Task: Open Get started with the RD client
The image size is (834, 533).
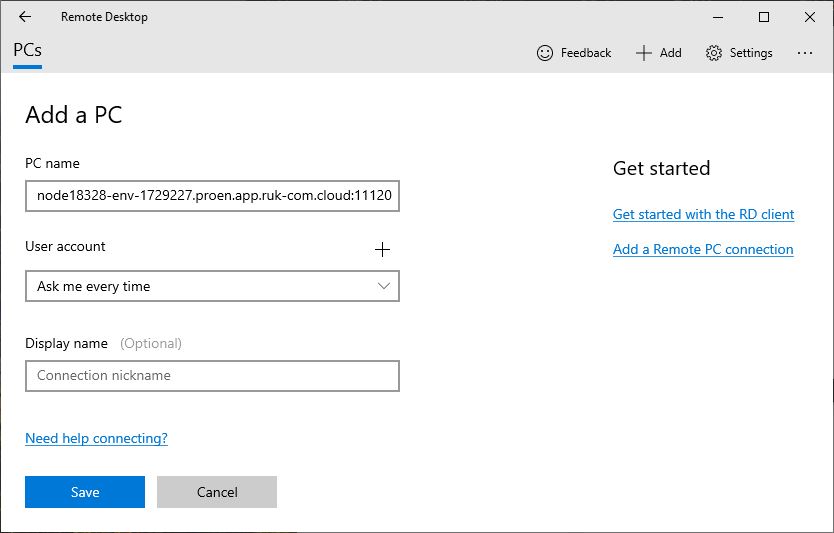Action: point(703,214)
